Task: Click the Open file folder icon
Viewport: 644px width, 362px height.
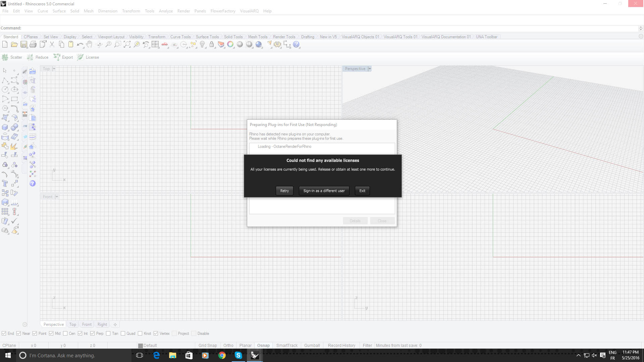Action: 14,44
